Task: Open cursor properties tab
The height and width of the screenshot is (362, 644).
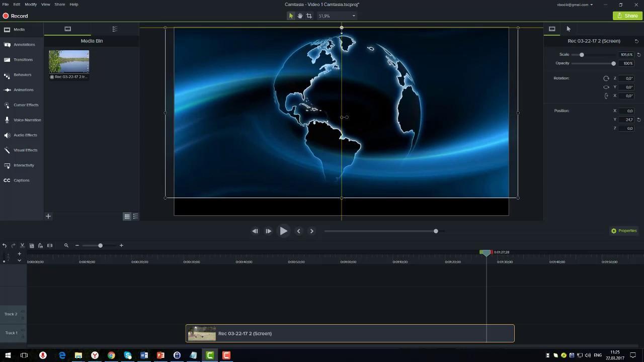Action: (x=569, y=29)
